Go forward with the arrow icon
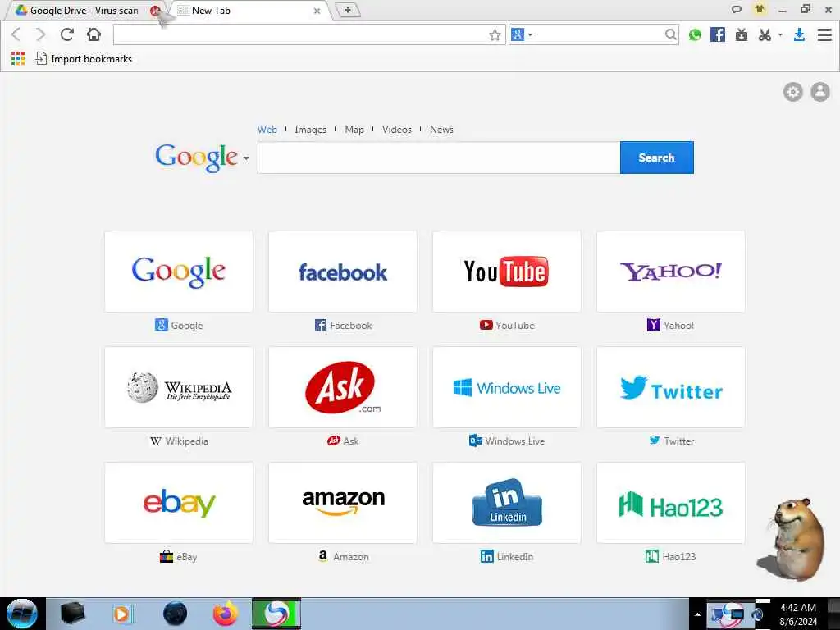 pyautogui.click(x=41, y=34)
